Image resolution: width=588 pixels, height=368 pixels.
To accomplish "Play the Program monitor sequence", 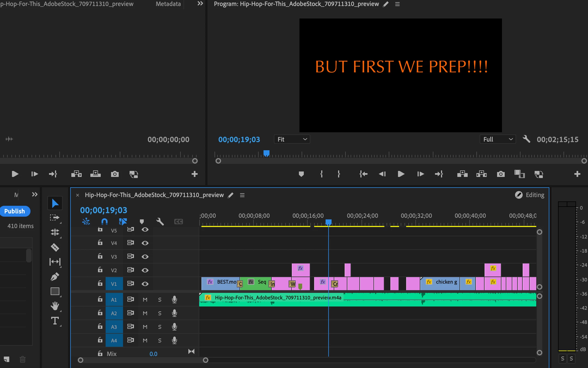I will point(401,174).
